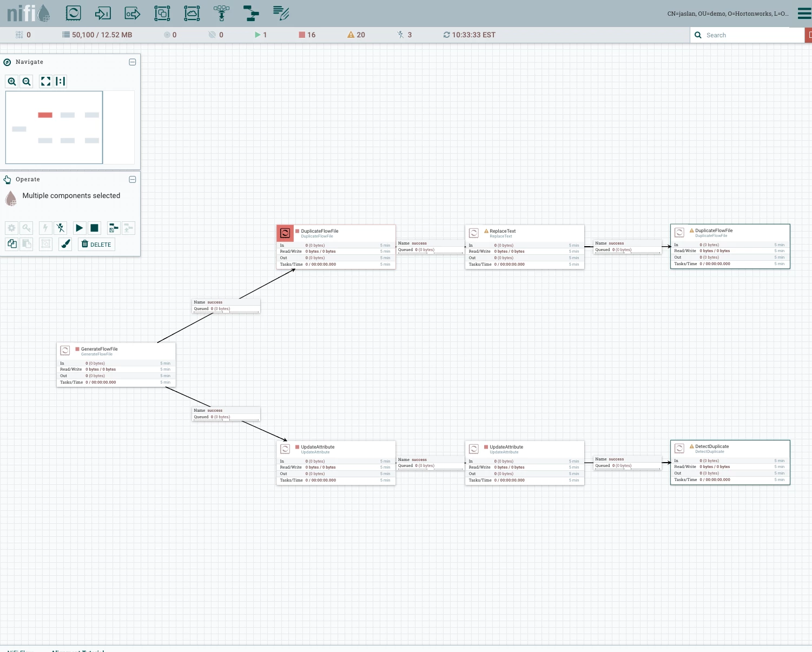Screen dimensions: 812x652
Task: Select the Funnel toolbar icon
Action: coord(221,13)
